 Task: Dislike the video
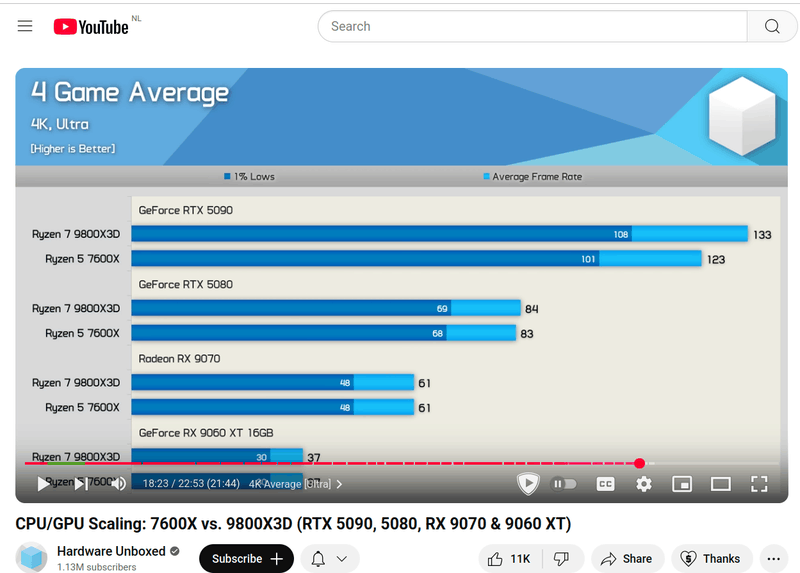[x=562, y=559]
